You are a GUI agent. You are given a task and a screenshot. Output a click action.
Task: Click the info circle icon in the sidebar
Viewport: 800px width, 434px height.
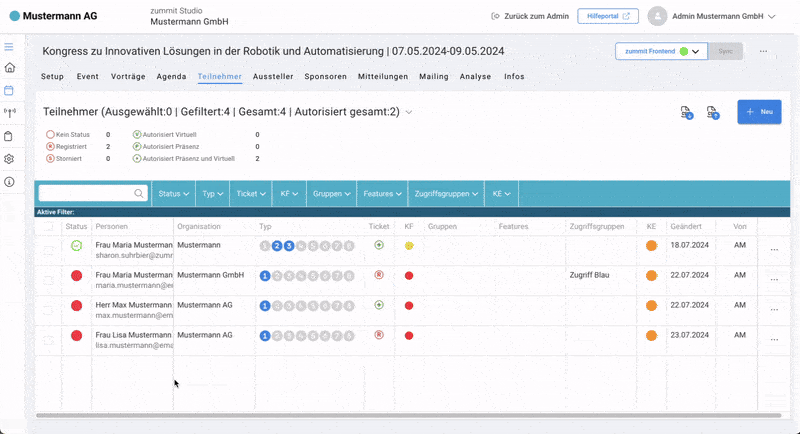click(10, 182)
